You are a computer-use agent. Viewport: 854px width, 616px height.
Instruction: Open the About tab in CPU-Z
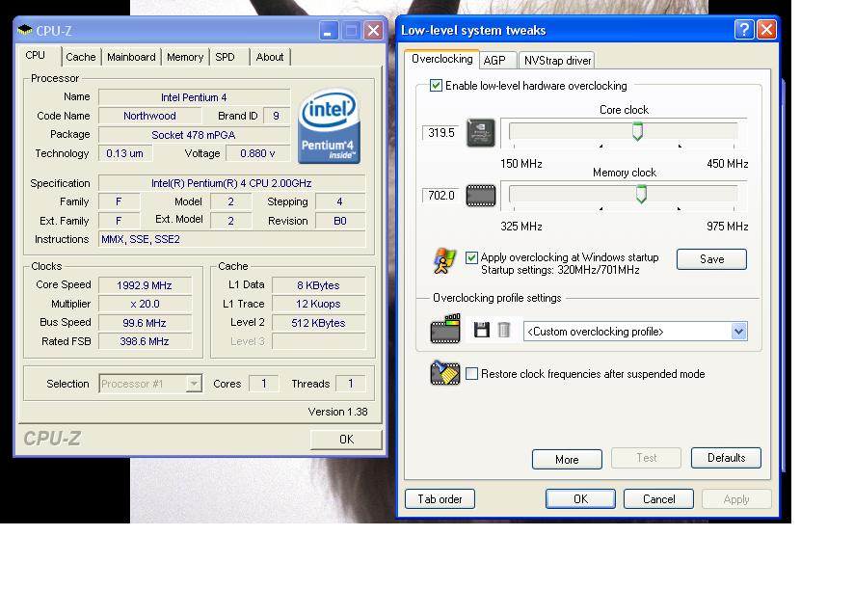pyautogui.click(x=270, y=57)
